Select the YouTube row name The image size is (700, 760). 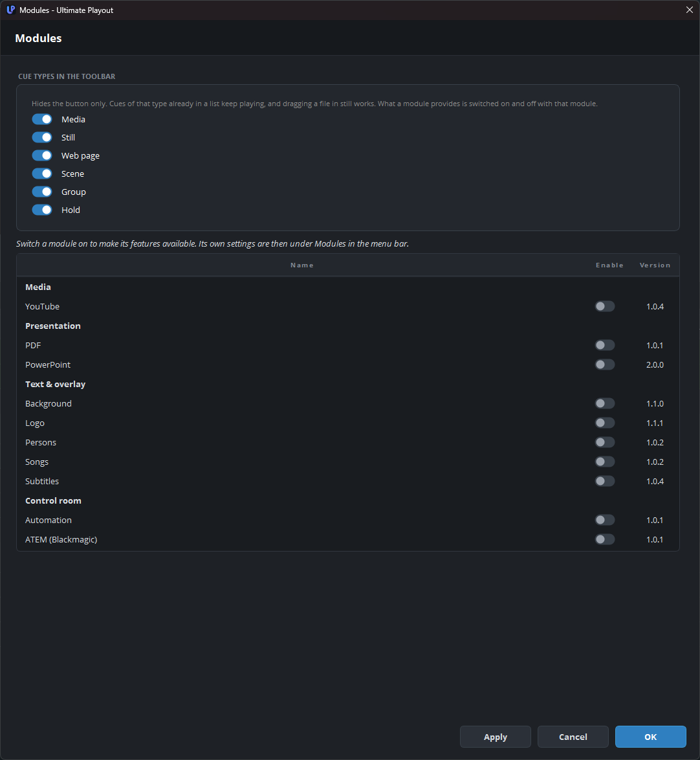point(42,306)
